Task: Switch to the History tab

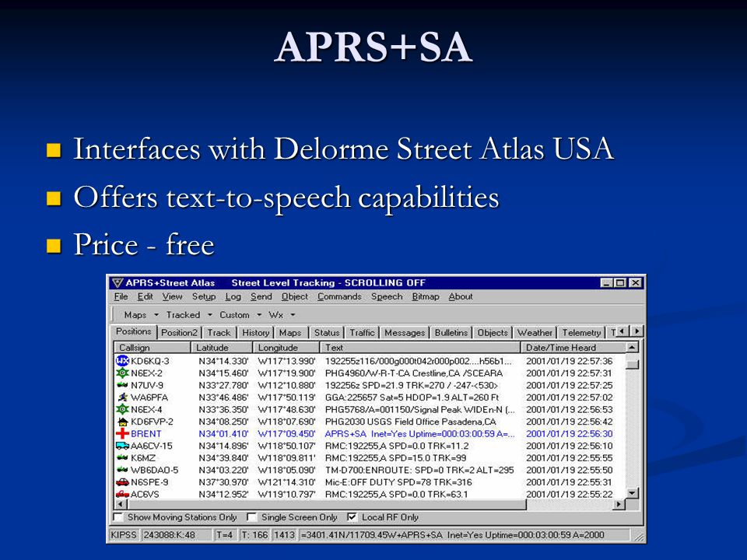Action: (256, 333)
